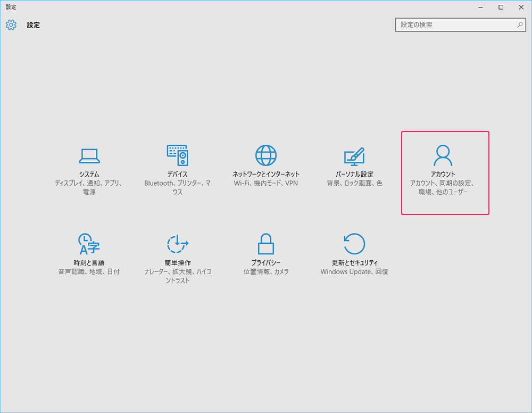
Task: Open the 時刻と言語 clock icon
Action: 89,244
